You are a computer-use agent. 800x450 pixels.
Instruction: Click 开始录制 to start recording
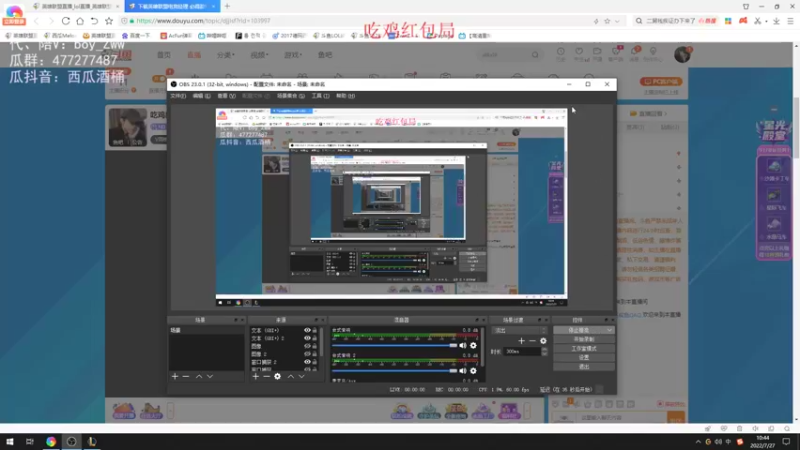pyautogui.click(x=584, y=339)
